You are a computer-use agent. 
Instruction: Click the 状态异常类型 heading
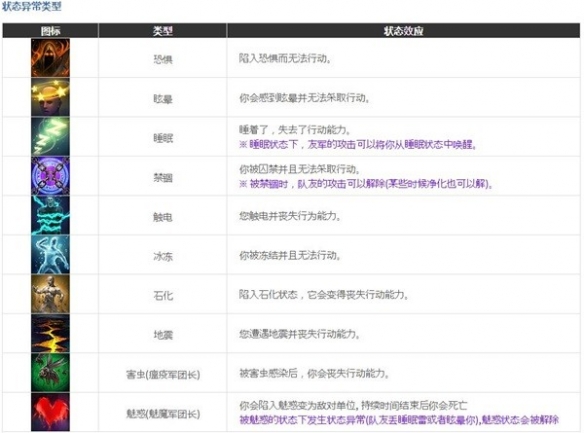[x=32, y=6]
